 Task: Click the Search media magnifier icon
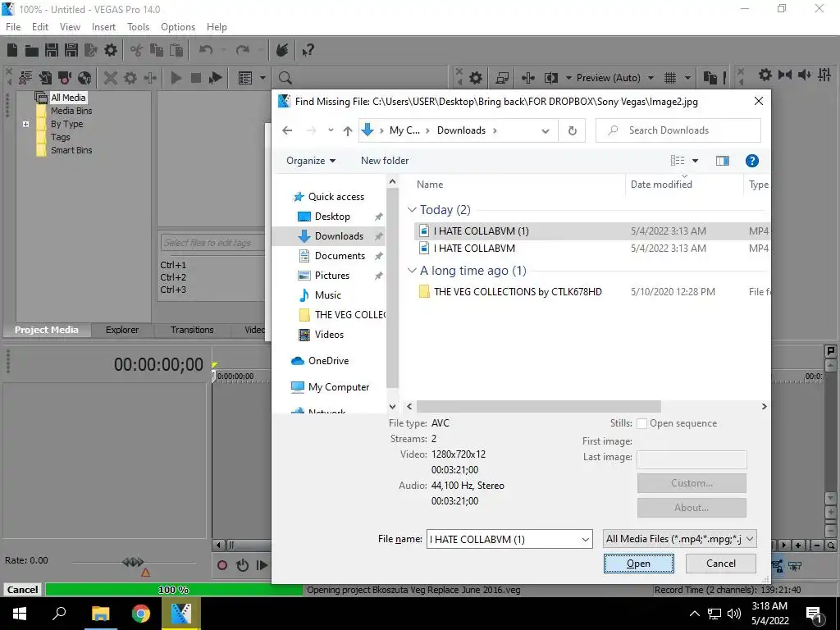[x=285, y=78]
